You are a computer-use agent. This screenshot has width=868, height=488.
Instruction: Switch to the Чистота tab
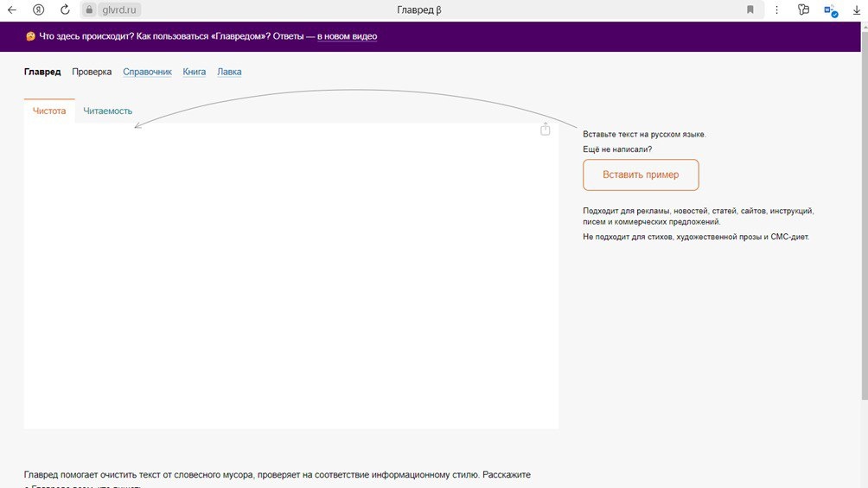point(49,111)
